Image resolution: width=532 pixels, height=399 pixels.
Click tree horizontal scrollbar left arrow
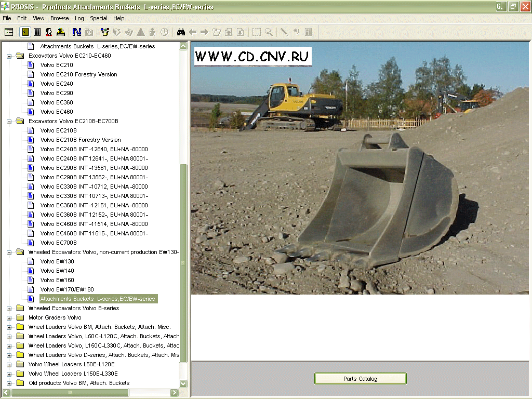pyautogui.click(x=6, y=393)
